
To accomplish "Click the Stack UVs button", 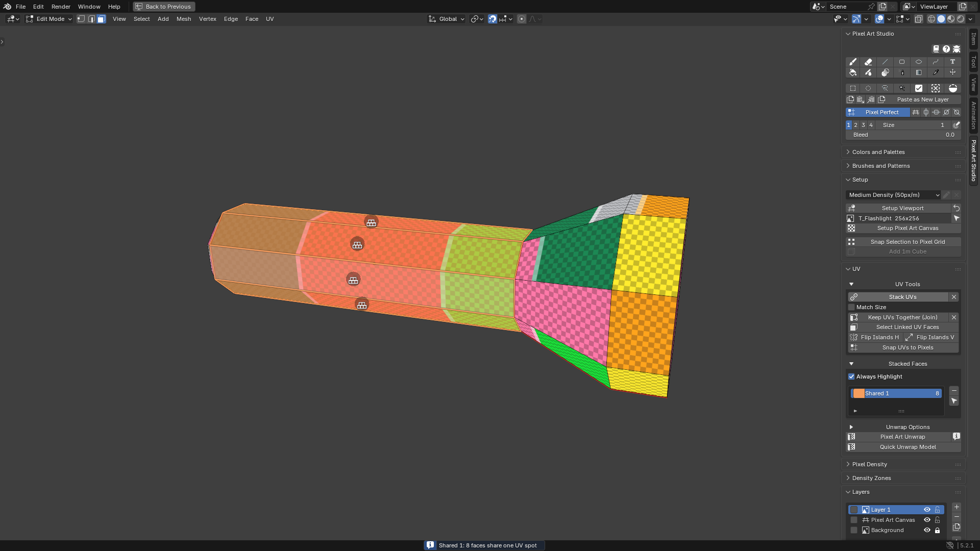I will coord(898,297).
